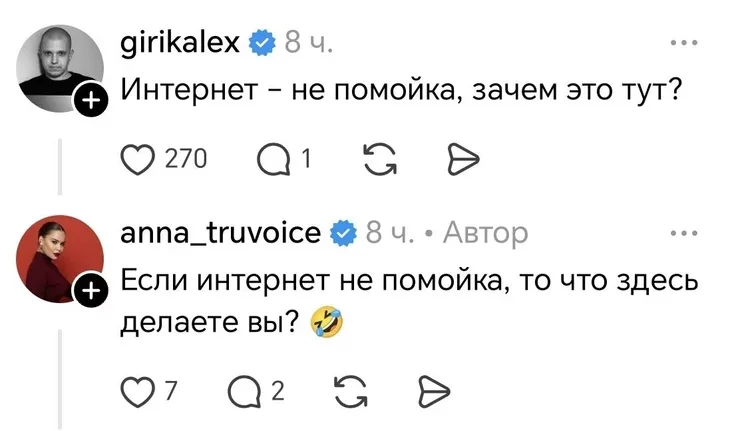The width and height of the screenshot is (732, 431).
Task: Open anna_truvoice's profile via username
Action: point(219,234)
